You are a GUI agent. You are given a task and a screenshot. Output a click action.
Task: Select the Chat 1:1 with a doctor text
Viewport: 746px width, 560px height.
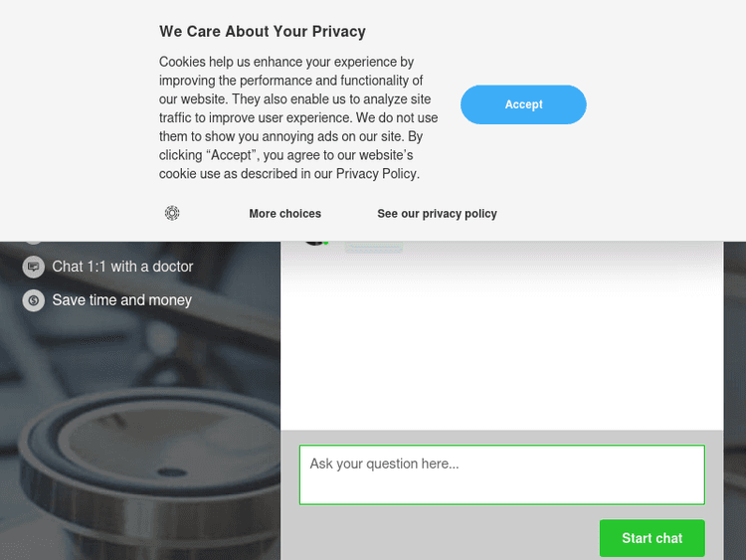pos(122,267)
